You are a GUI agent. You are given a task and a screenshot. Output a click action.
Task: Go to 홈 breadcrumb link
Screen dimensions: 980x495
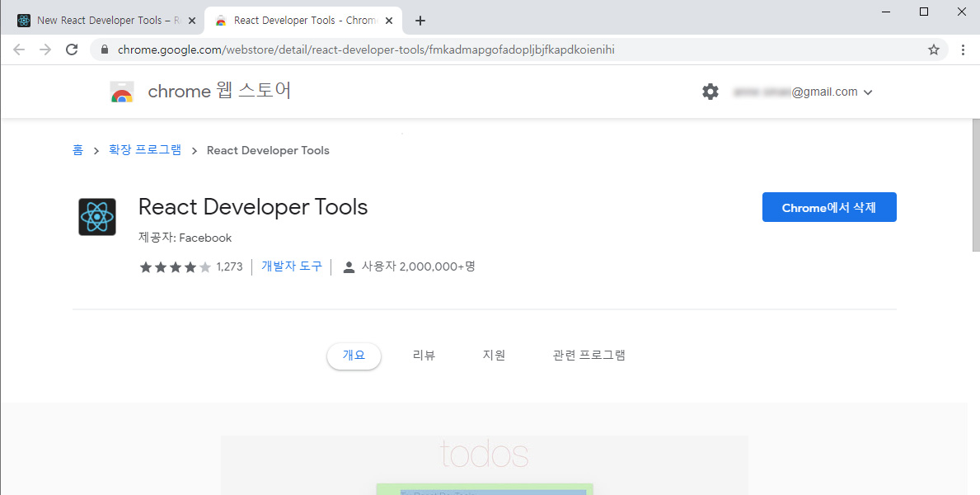coord(77,150)
